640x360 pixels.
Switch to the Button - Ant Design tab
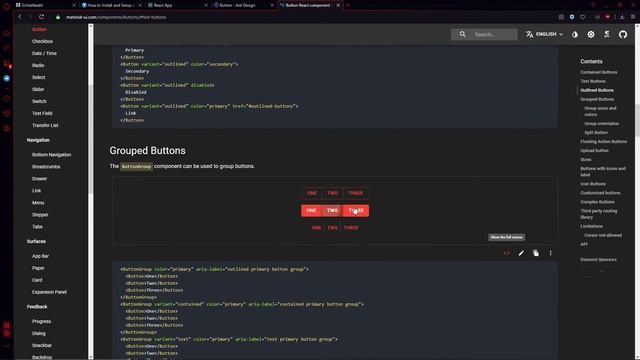pyautogui.click(x=243, y=5)
